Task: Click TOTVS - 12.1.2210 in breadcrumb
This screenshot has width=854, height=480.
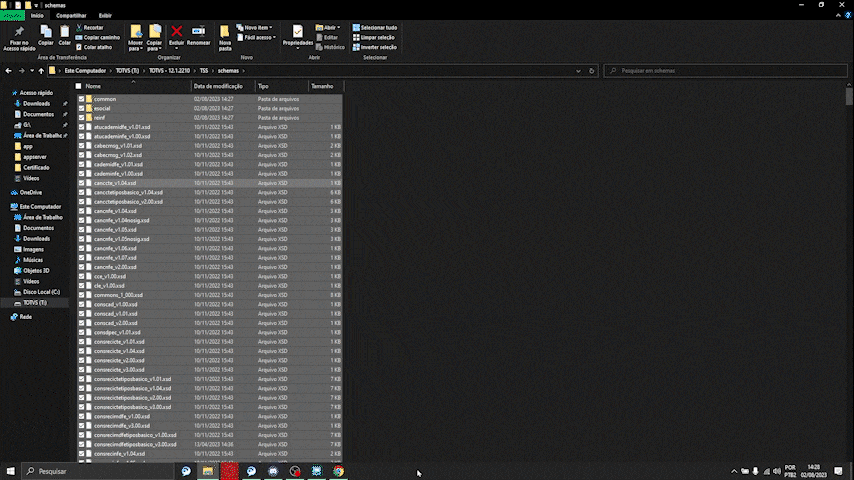Action: point(169,71)
